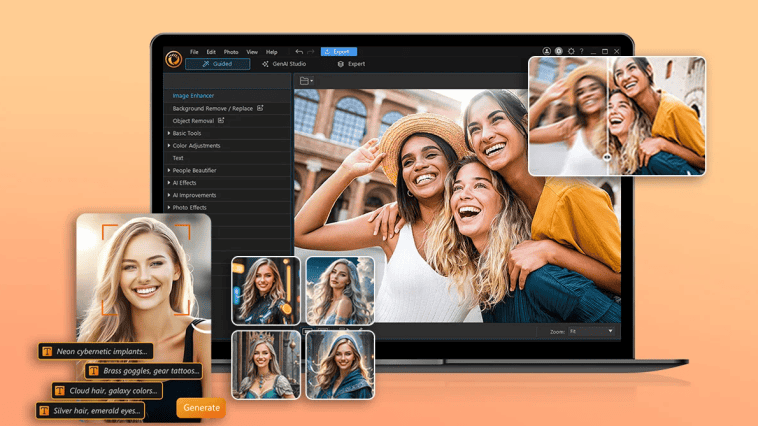
Task: Click the AI icon beside Object Removal
Action: [x=222, y=121]
